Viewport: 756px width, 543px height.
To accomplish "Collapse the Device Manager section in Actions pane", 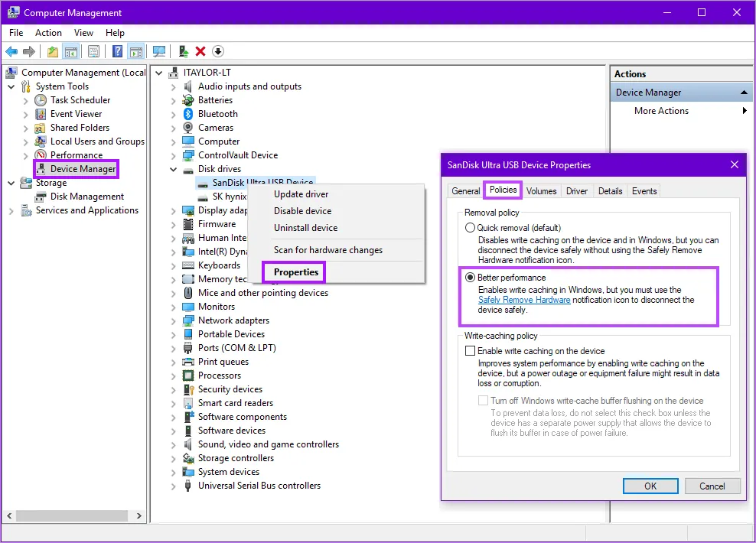I will 744,93.
